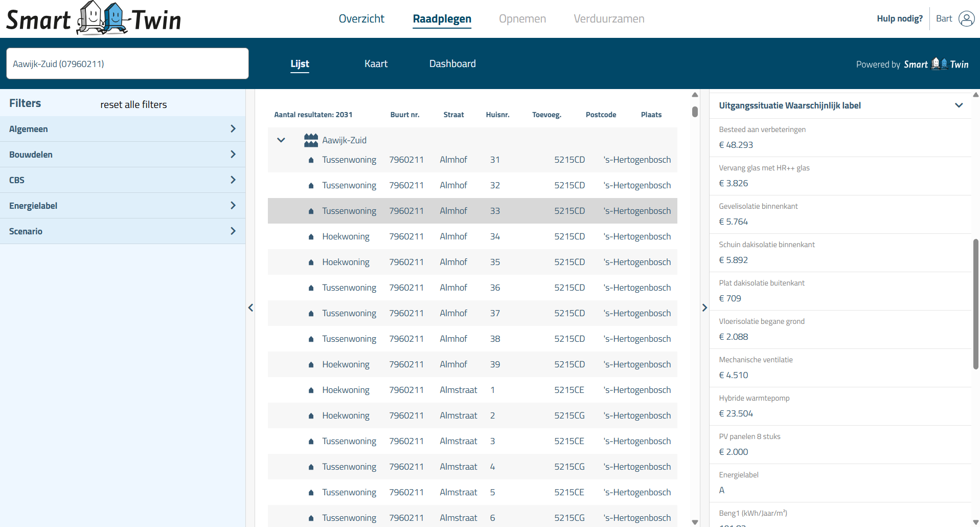Click the Smart Twin logo
This screenshot has width=980, height=527.
click(x=94, y=19)
